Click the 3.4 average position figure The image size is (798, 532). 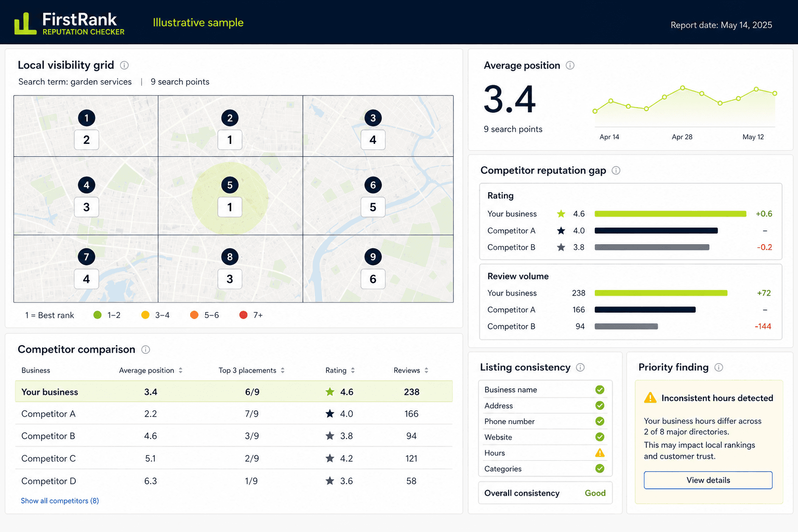[510, 99]
